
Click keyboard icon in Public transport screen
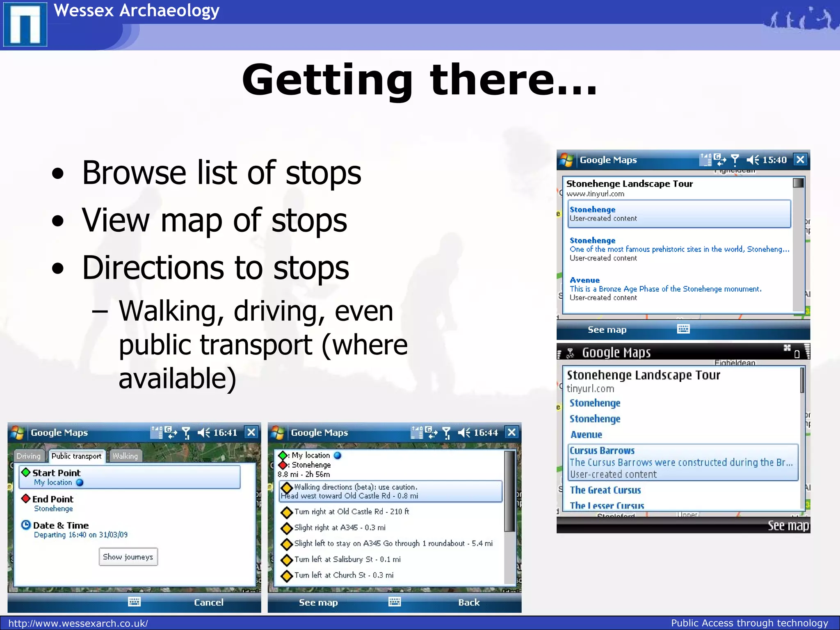pyautogui.click(x=134, y=602)
